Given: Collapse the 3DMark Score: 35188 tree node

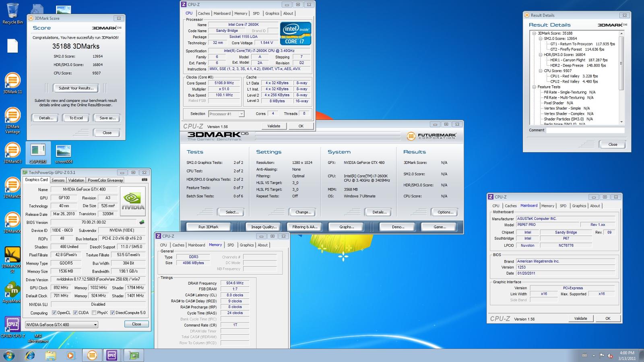Looking at the screenshot, I should coord(534,33).
